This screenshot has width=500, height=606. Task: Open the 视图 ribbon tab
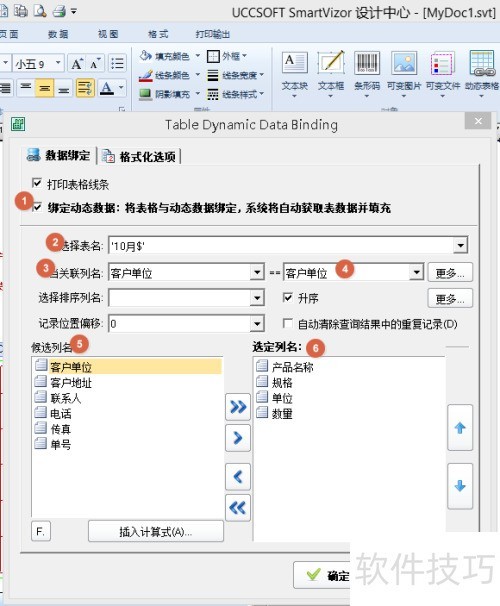[x=108, y=34]
